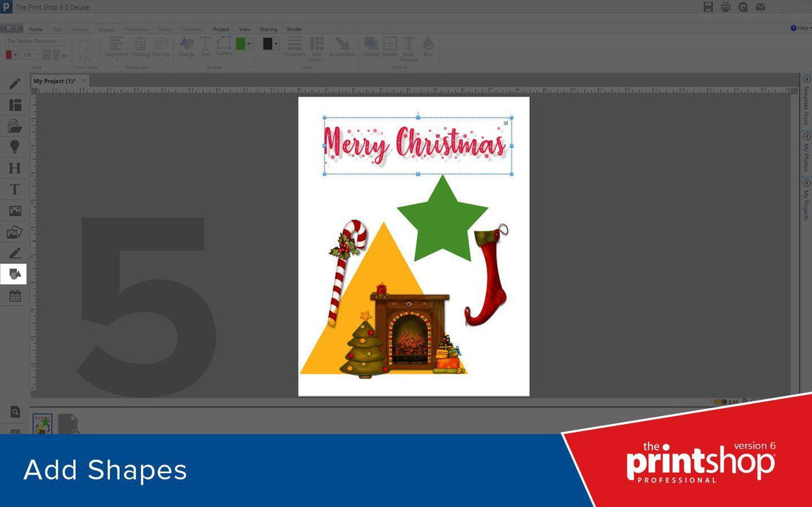Open the Print icon at top right
Image resolution: width=812 pixels, height=507 pixels.
coord(725,6)
